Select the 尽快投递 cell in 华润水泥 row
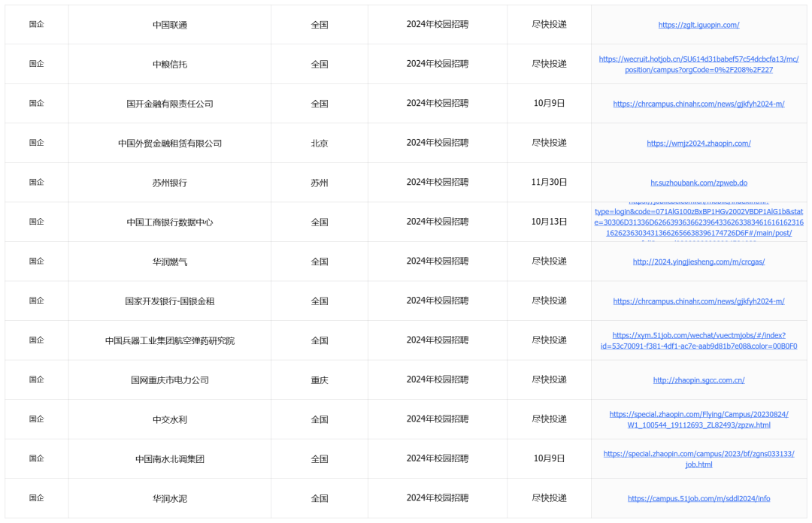This screenshot has width=812, height=523. [549, 498]
